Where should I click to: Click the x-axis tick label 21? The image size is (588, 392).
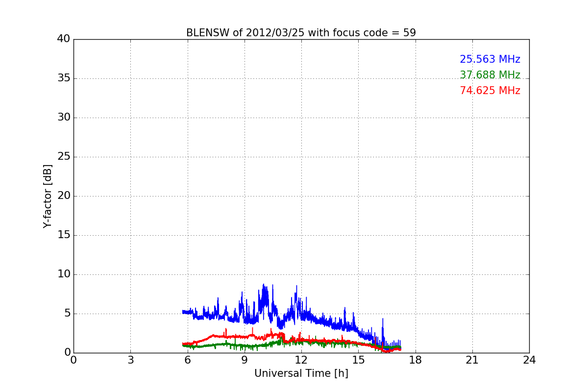[x=472, y=360]
